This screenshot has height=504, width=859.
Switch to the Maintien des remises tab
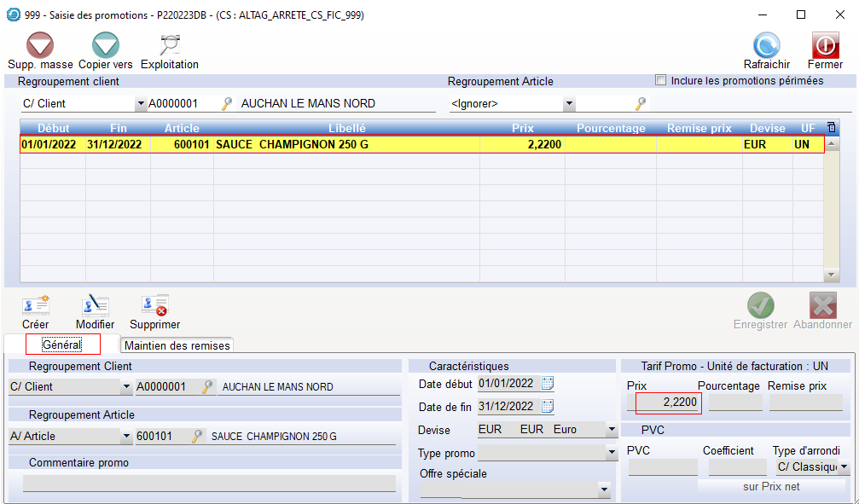point(177,345)
